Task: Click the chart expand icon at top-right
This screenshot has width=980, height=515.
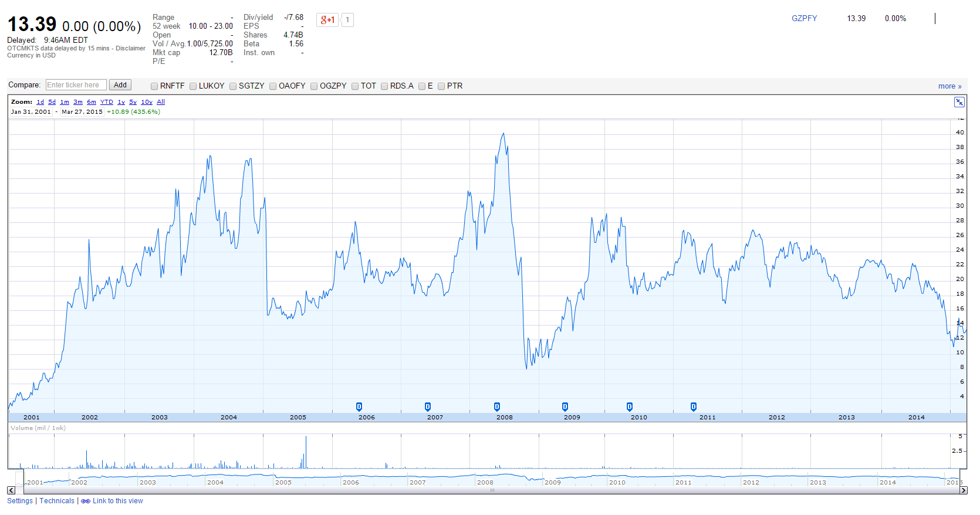Action: tap(959, 103)
